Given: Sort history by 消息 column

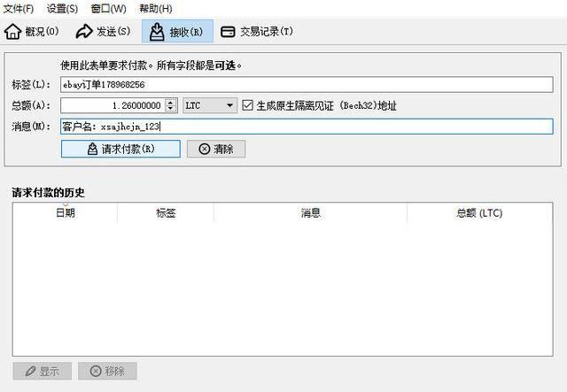Looking at the screenshot, I should 311,212.
